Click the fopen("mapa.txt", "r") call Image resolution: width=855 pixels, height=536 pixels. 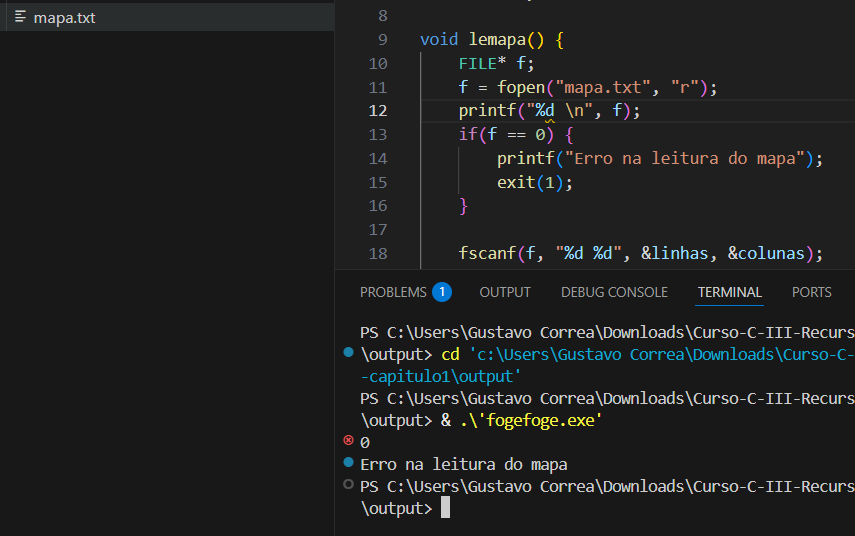603,87
